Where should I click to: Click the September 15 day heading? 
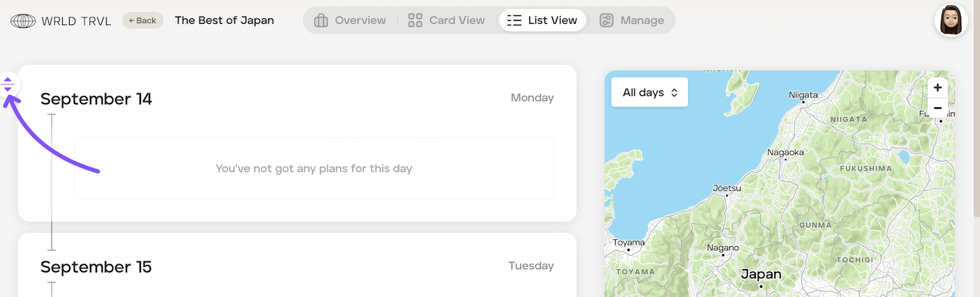pyautogui.click(x=96, y=267)
